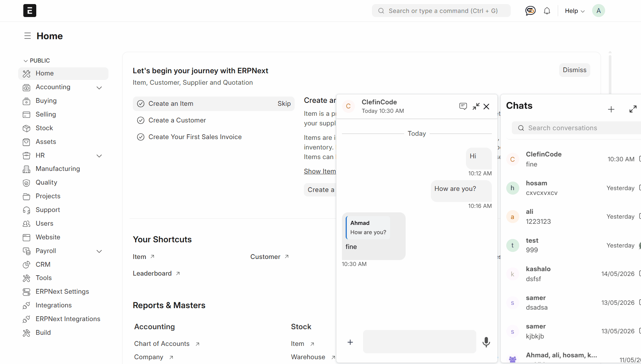Open the conversation icon in ClefinCode chat header
This screenshot has height=364, width=641.
[x=463, y=107]
